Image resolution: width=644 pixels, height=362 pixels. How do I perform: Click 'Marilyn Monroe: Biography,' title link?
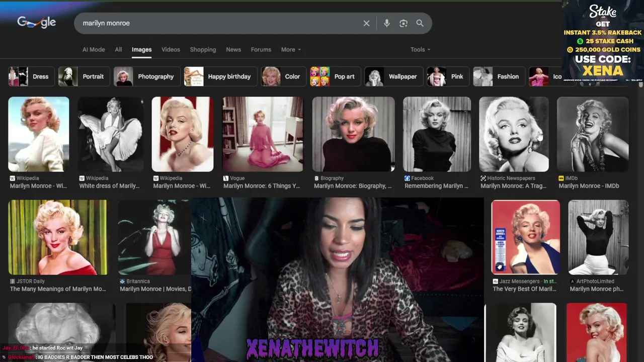(352, 186)
